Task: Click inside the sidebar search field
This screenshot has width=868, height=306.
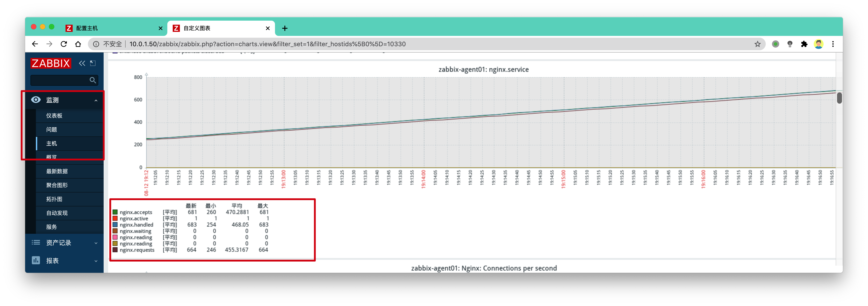Action: click(60, 80)
